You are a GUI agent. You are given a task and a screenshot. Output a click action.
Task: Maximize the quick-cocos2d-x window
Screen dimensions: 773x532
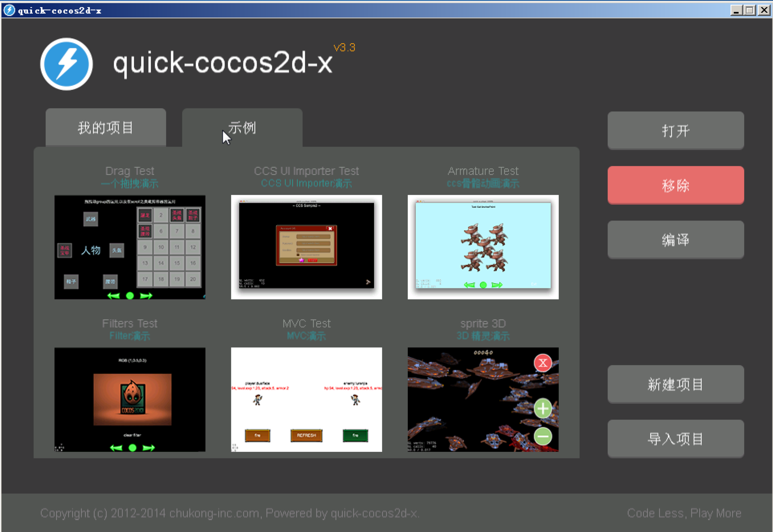(750, 10)
